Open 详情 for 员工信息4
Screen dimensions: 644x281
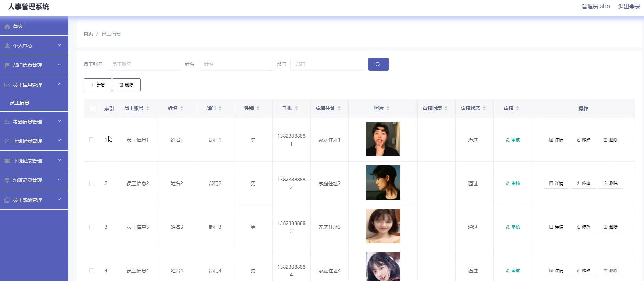point(556,271)
